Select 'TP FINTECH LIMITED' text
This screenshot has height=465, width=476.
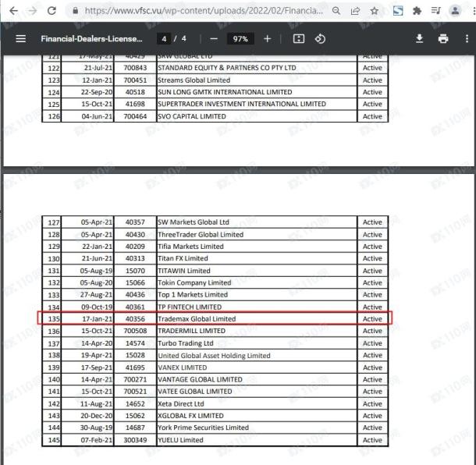[x=190, y=307]
